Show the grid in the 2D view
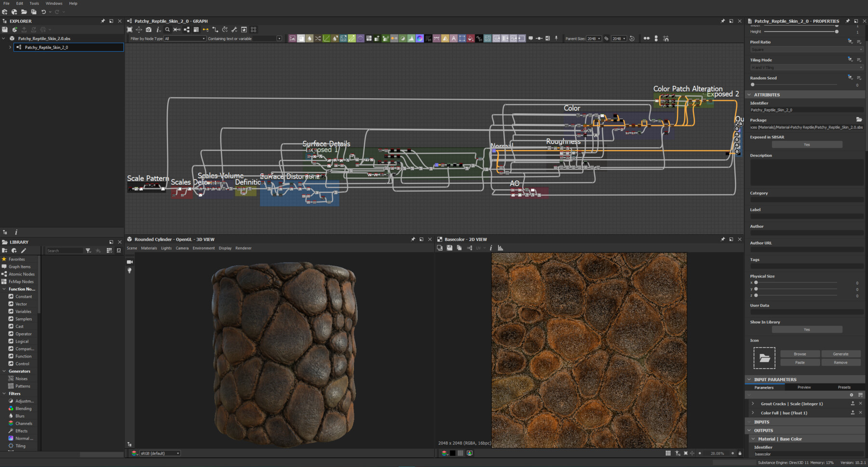This screenshot has height=467, width=868. pyautogui.click(x=668, y=453)
